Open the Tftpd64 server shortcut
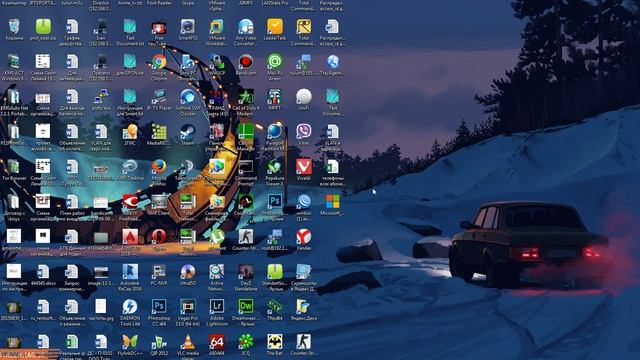The image size is (640, 360). coord(275,307)
